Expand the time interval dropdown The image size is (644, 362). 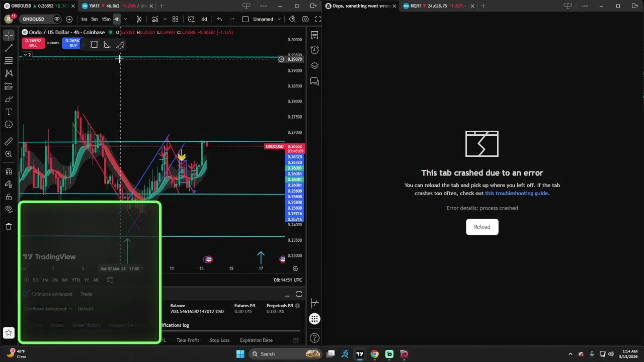(x=125, y=19)
